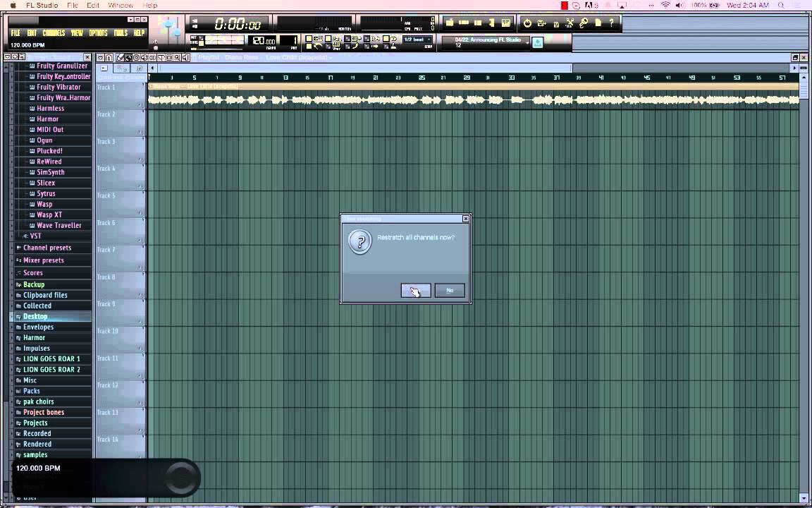
Task: Click the bar 25 marker on the timeline ruler
Action: point(422,78)
